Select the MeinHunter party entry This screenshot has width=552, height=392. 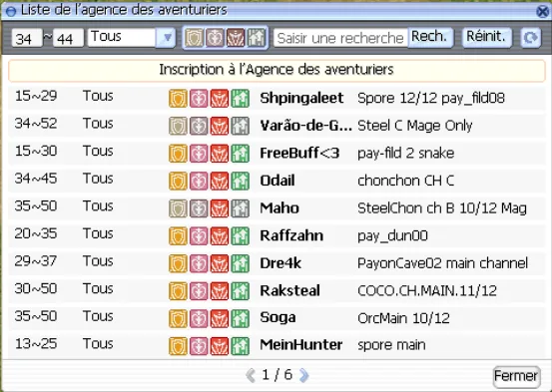tap(276, 345)
